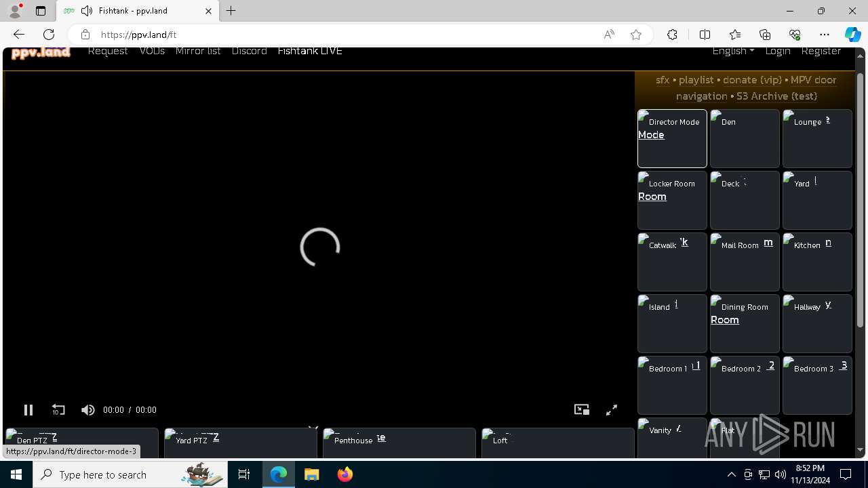Expand the English language dropdown
Image resolution: width=868 pixels, height=488 pixels.
(733, 51)
